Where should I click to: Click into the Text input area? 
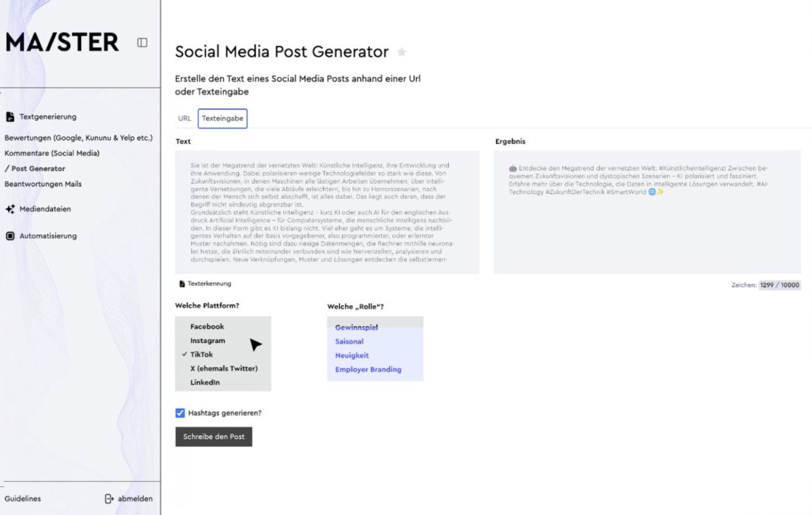click(327, 212)
